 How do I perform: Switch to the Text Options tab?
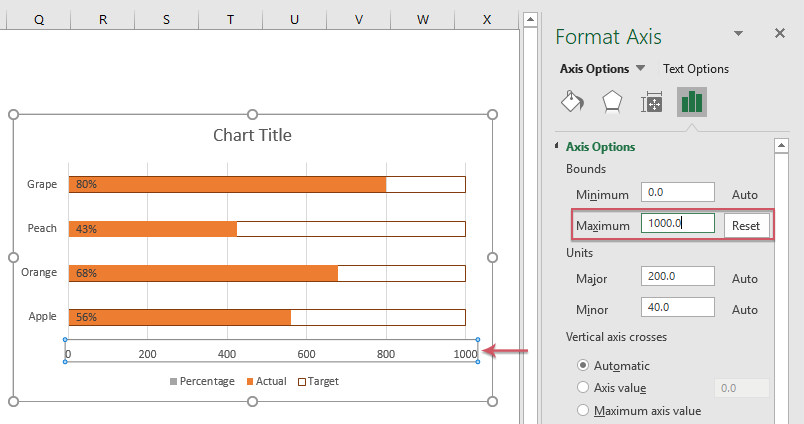point(695,69)
